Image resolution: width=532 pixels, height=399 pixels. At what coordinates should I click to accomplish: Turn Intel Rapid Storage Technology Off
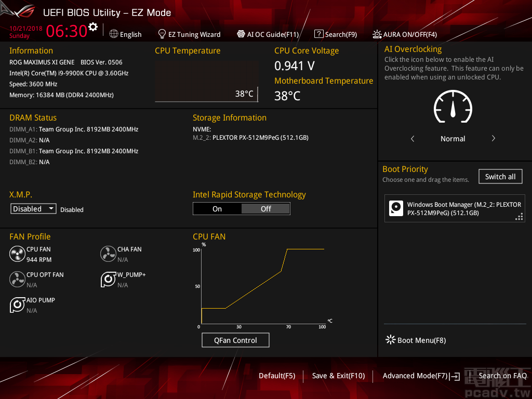[265, 209]
